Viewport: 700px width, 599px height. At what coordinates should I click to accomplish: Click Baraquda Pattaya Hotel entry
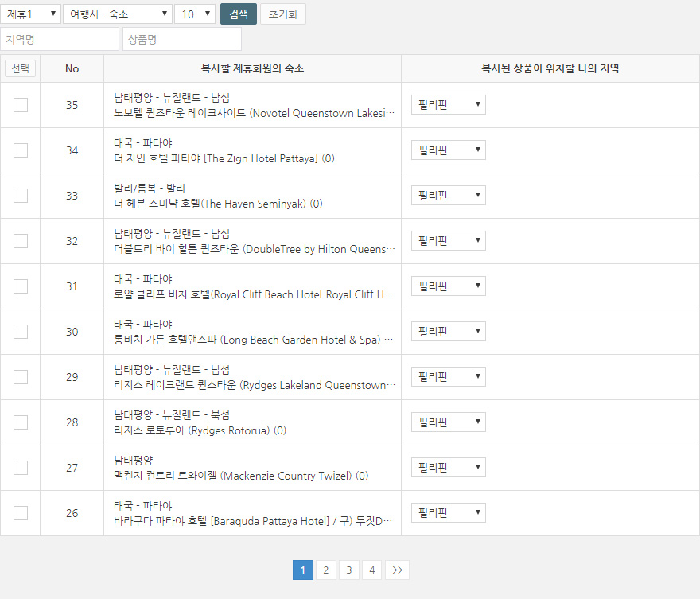[253, 521]
